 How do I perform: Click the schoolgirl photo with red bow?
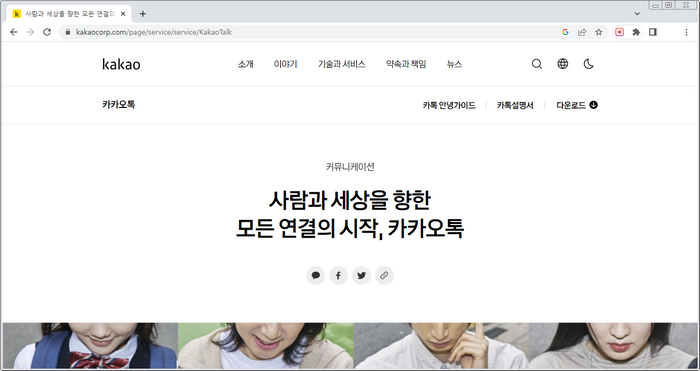click(90, 346)
